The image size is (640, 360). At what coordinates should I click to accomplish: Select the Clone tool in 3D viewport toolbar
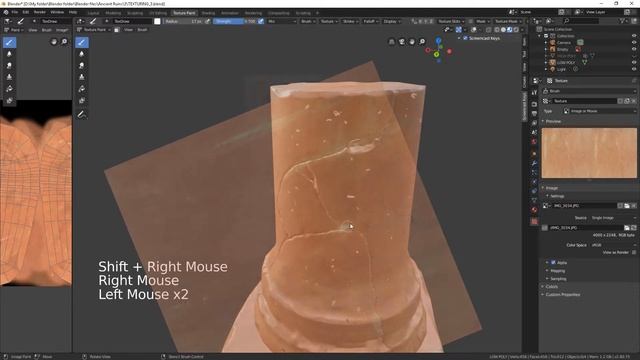[82, 77]
